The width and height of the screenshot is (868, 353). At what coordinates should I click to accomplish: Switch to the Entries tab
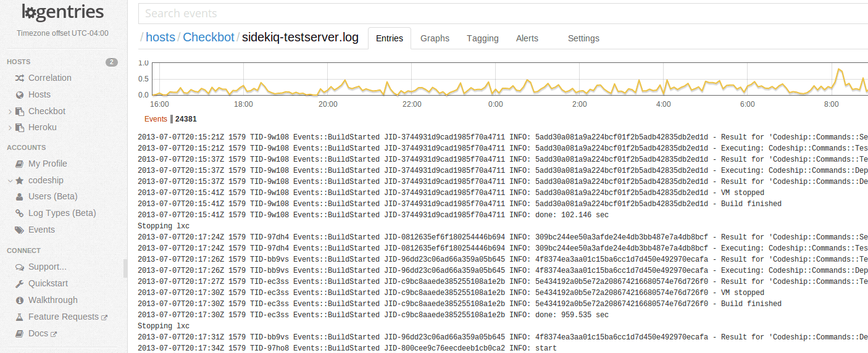390,38
